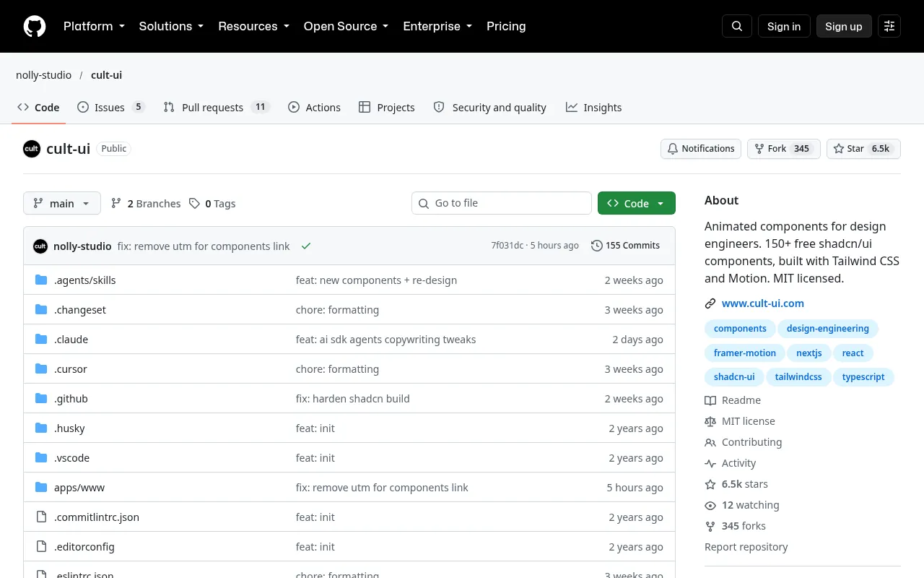The image size is (924, 578).
Task: Click the Sign in button
Action: [784, 26]
